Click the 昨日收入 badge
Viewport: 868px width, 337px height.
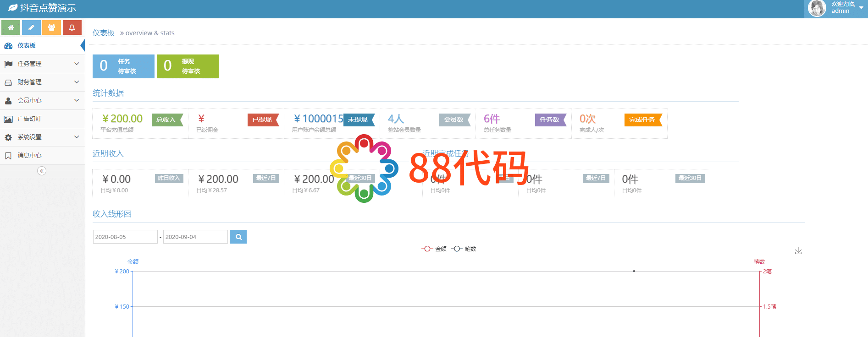[169, 178]
